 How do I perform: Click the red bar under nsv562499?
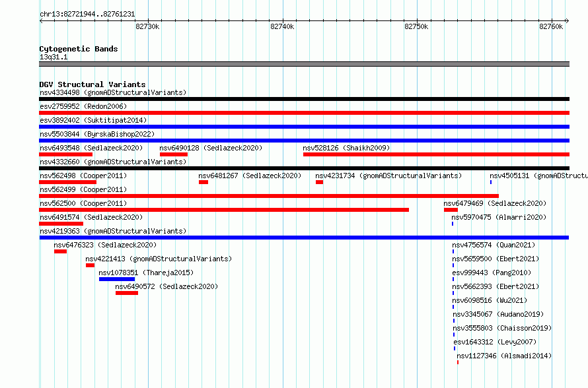pyautogui.click(x=269, y=196)
